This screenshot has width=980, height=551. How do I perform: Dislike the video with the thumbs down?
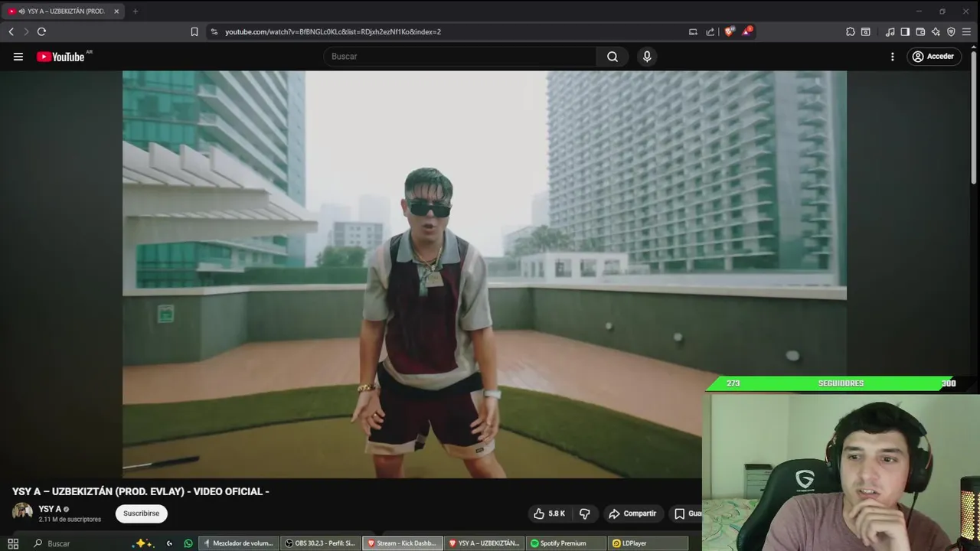click(584, 514)
